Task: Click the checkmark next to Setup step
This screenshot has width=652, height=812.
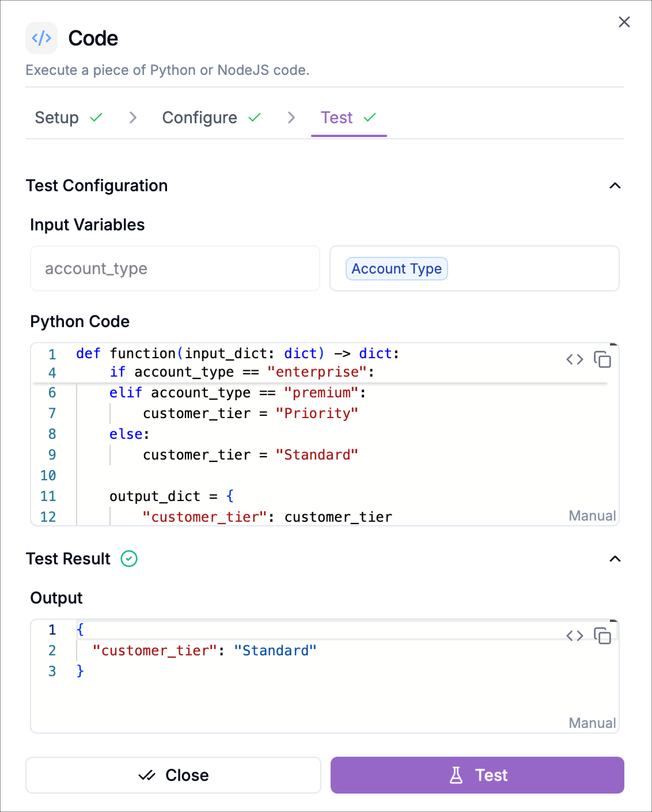Action: pyautogui.click(x=95, y=117)
